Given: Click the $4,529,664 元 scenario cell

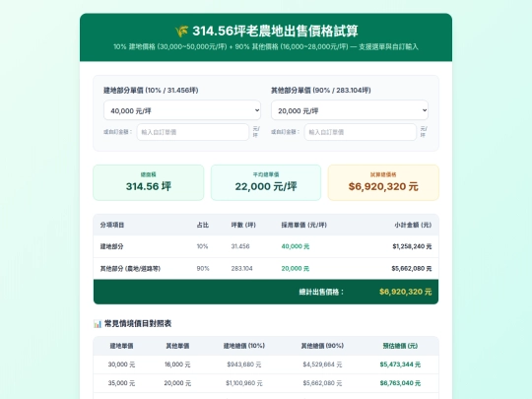Looking at the screenshot, I should pyautogui.click(x=322, y=365).
